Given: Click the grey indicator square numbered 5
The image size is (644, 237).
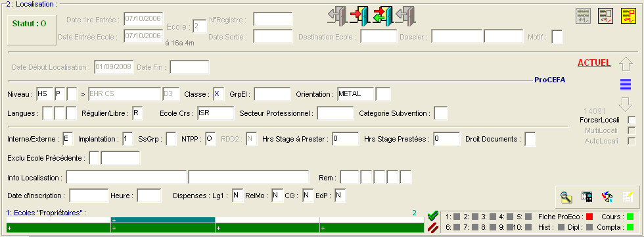Looking at the screenshot, I should 528,217.
